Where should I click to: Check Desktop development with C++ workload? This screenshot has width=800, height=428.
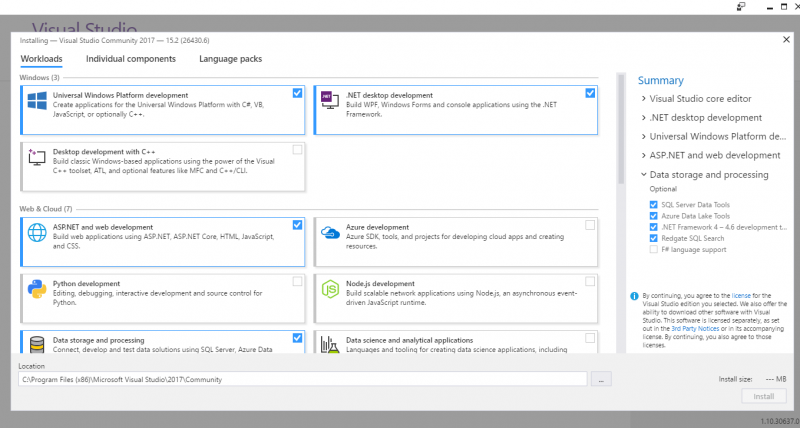pos(297,149)
